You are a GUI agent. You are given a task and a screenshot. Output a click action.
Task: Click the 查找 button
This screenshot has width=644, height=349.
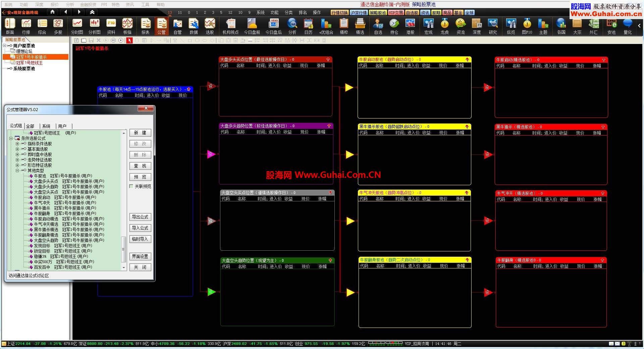(140, 166)
